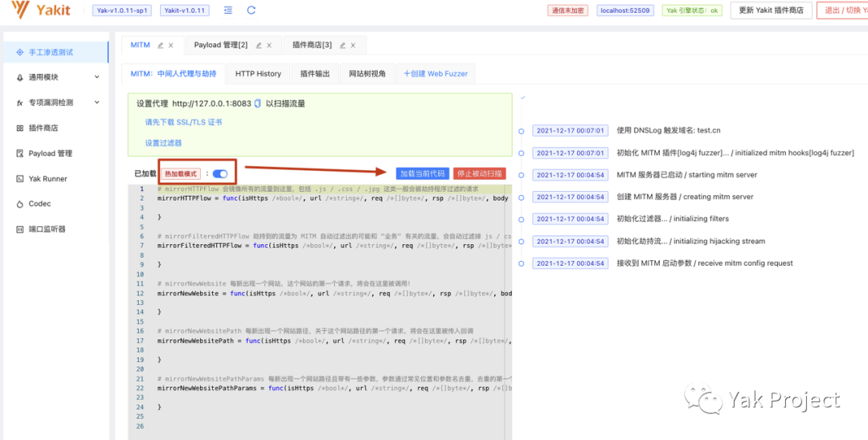Open the 插件输出 tab
868x440 pixels.
pos(315,74)
